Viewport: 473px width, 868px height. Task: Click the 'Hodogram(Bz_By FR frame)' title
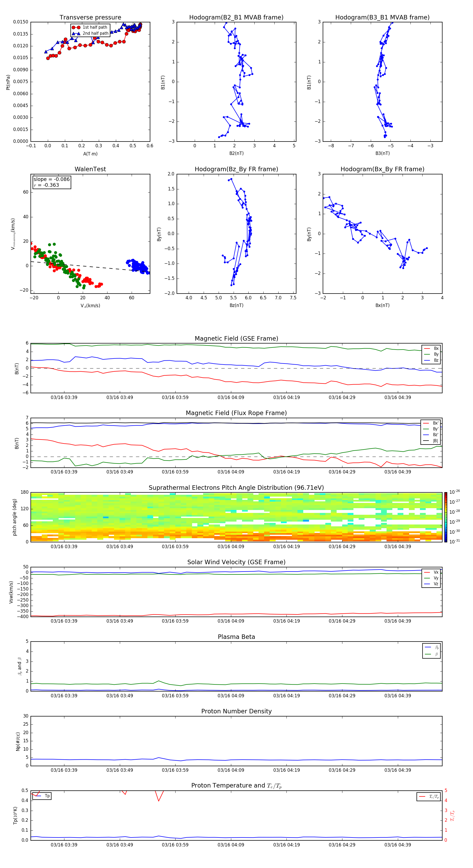pos(236,169)
